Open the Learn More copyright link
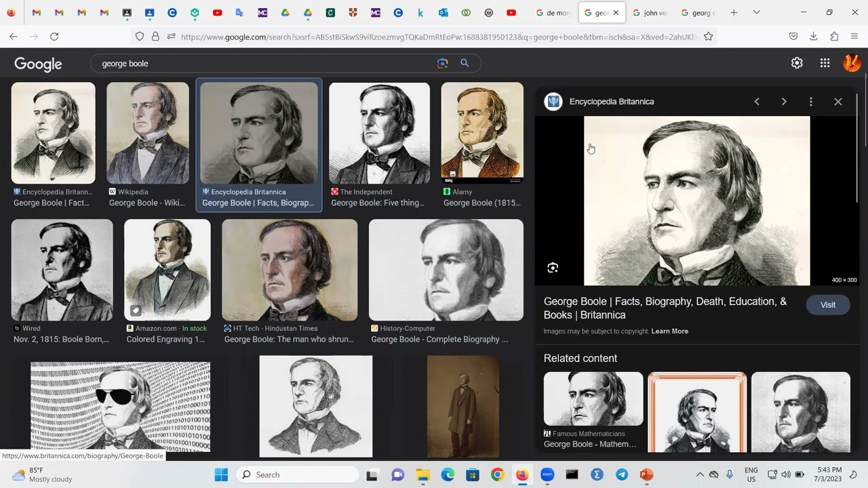This screenshot has width=868, height=488. coord(669,331)
